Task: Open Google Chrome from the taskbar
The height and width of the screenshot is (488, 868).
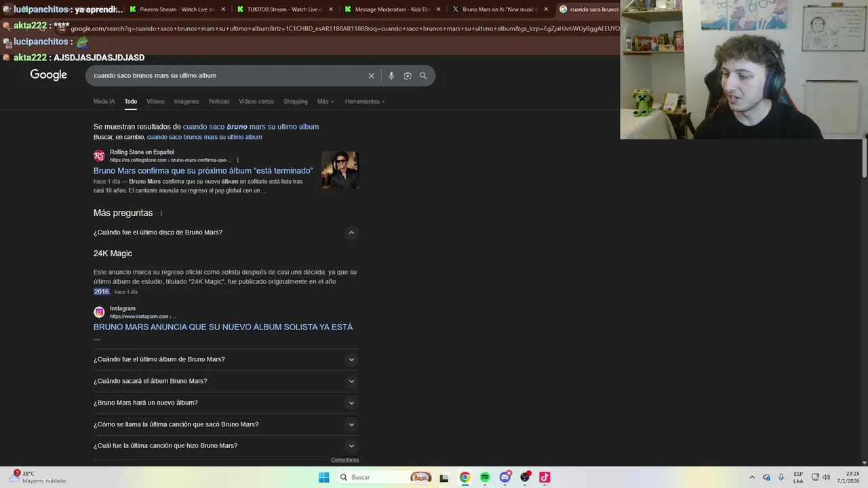Action: coord(465,477)
